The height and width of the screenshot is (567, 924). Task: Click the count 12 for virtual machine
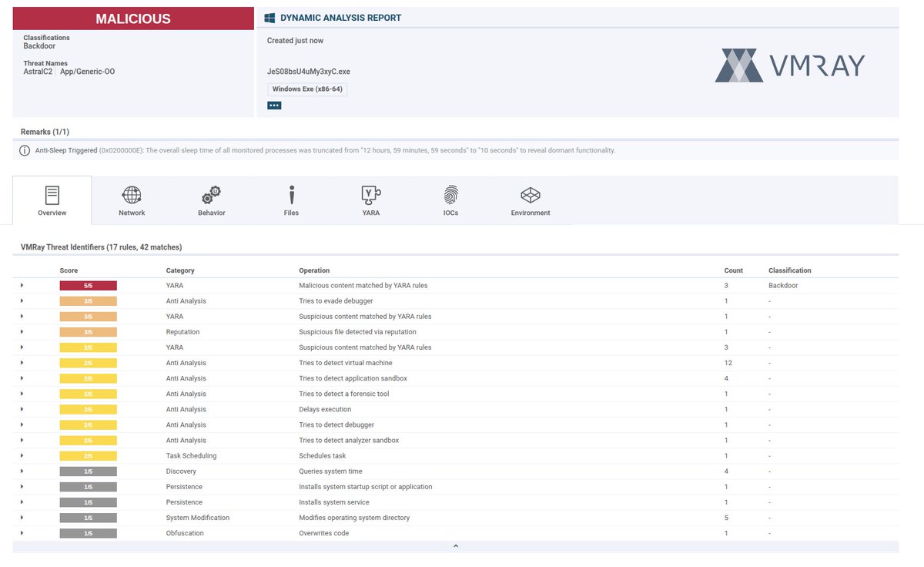click(x=728, y=363)
